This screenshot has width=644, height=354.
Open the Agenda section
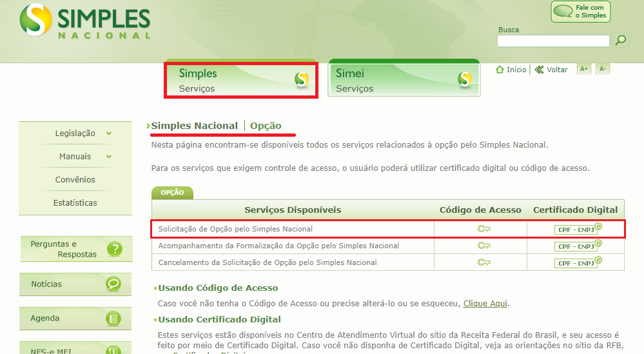pos(75,319)
